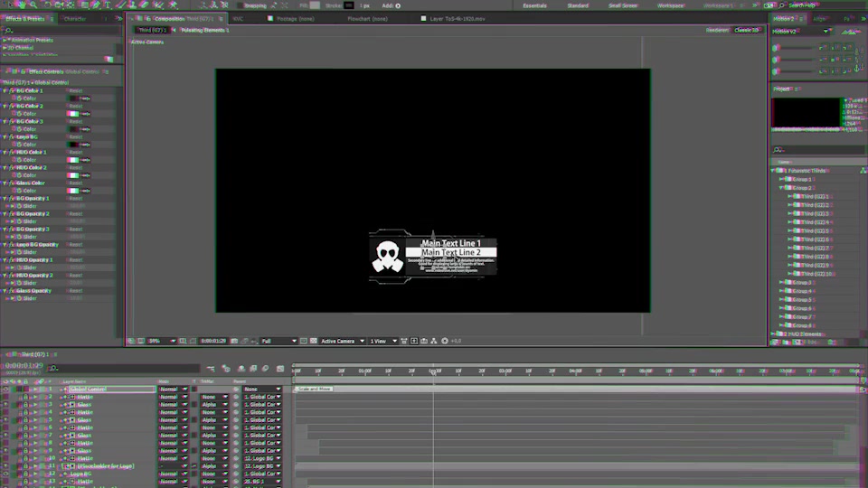The width and height of the screenshot is (868, 488).
Task: Click the draft 3D icon in timeline header
Action: [x=226, y=369]
